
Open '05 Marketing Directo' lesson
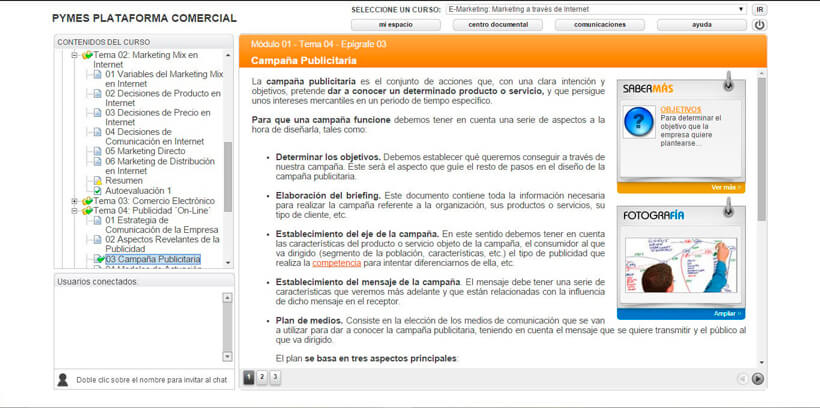(x=145, y=151)
